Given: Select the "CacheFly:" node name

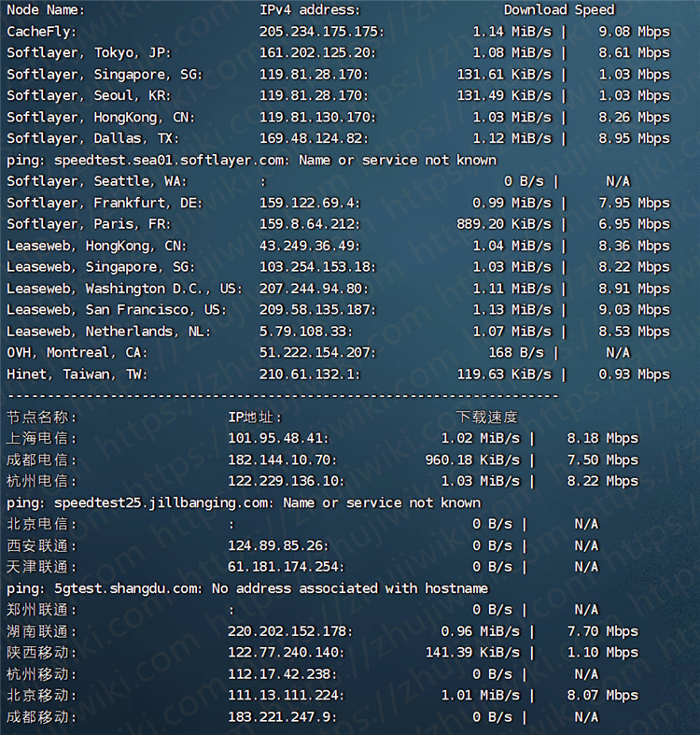Looking at the screenshot, I should click(42, 32).
